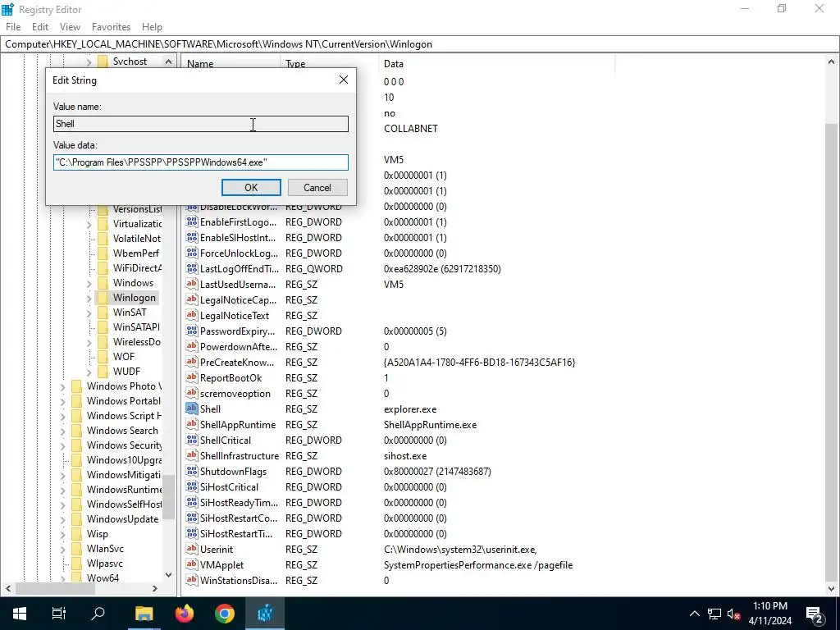This screenshot has height=630, width=840.
Task: Click the sihost.exe data value
Action: [405, 456]
